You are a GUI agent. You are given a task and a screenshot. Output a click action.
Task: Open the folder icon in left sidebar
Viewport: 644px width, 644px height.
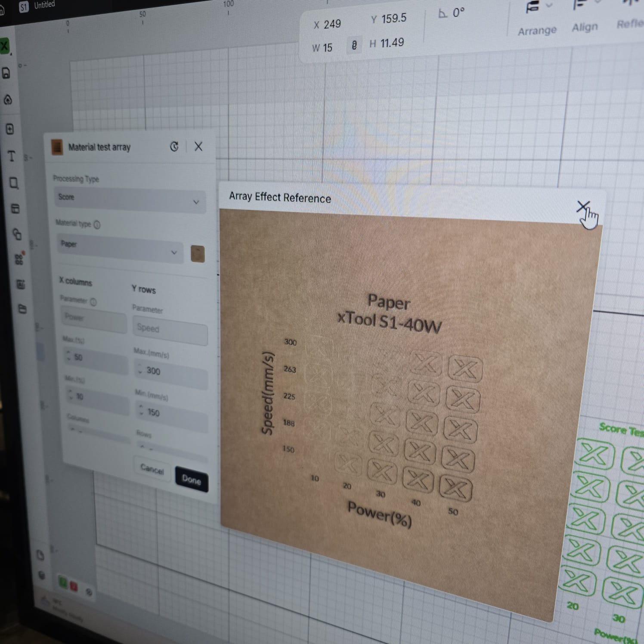22,309
